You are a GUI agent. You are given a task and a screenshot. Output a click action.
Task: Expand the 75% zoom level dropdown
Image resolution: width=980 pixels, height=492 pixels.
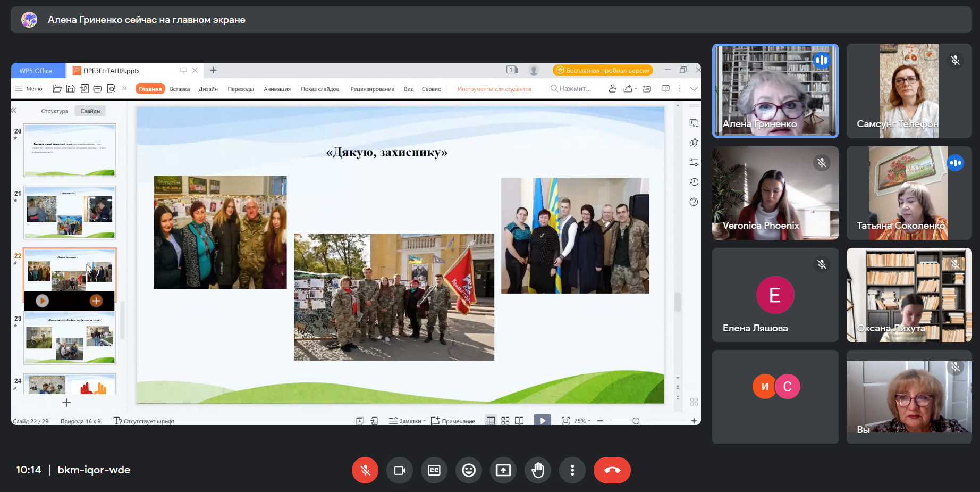coord(582,421)
